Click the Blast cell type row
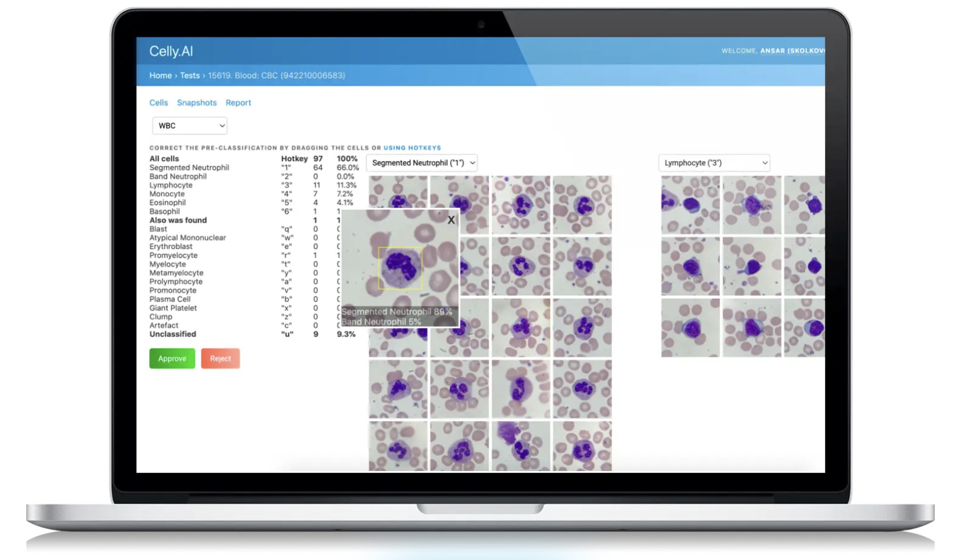961x560 pixels. tap(158, 229)
